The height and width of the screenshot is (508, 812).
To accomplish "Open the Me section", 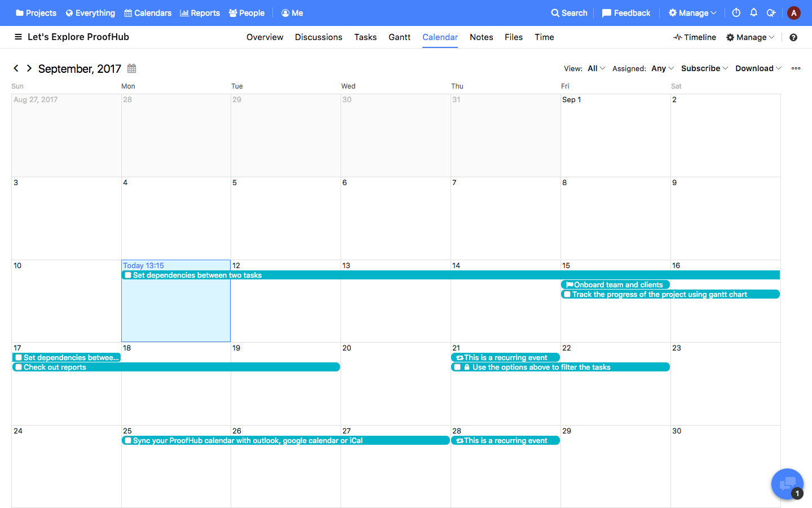I will click(x=292, y=13).
